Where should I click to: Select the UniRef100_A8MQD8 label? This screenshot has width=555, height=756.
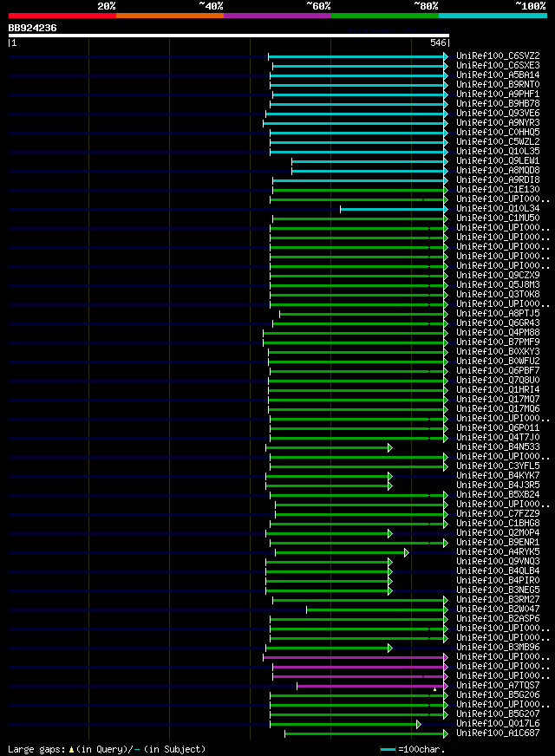click(498, 170)
